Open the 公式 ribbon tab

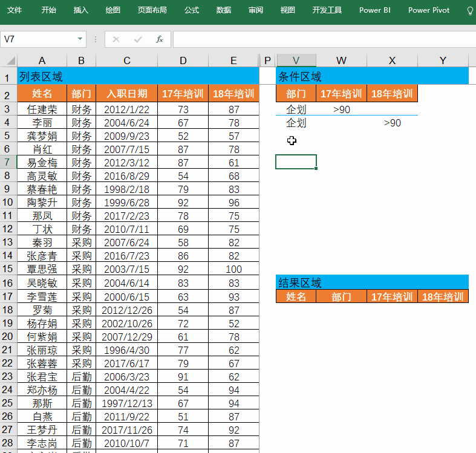click(x=192, y=10)
